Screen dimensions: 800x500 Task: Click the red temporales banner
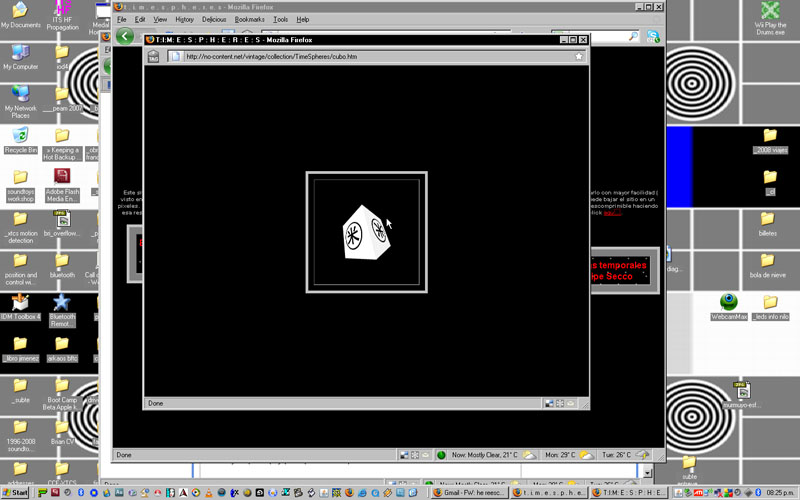621,270
